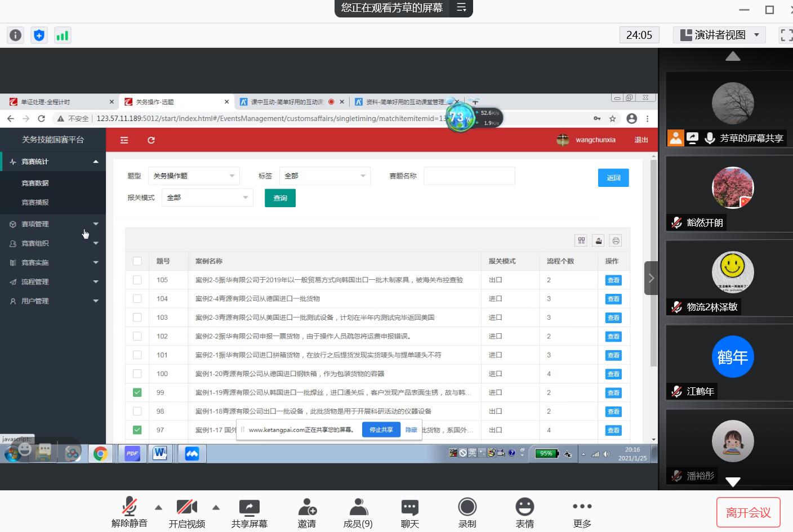Open the 更多 more options menu
Image resolution: width=793 pixels, height=532 pixels.
point(582,507)
